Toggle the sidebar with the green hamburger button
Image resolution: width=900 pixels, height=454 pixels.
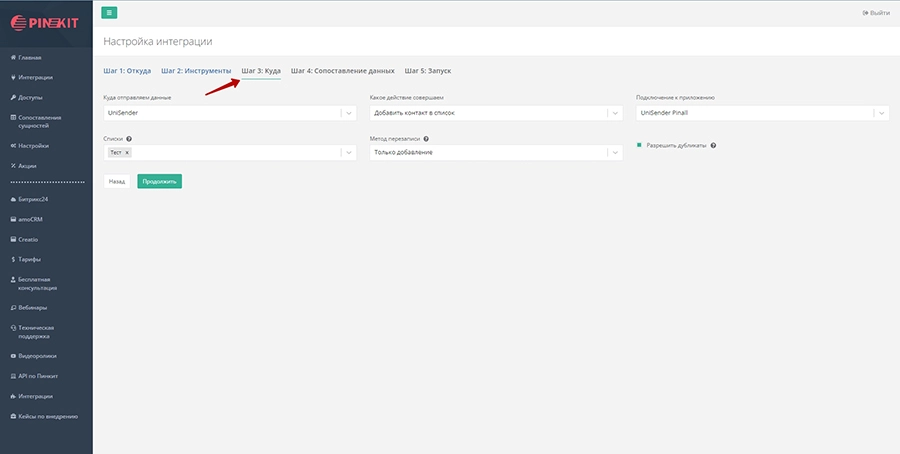[x=110, y=13]
